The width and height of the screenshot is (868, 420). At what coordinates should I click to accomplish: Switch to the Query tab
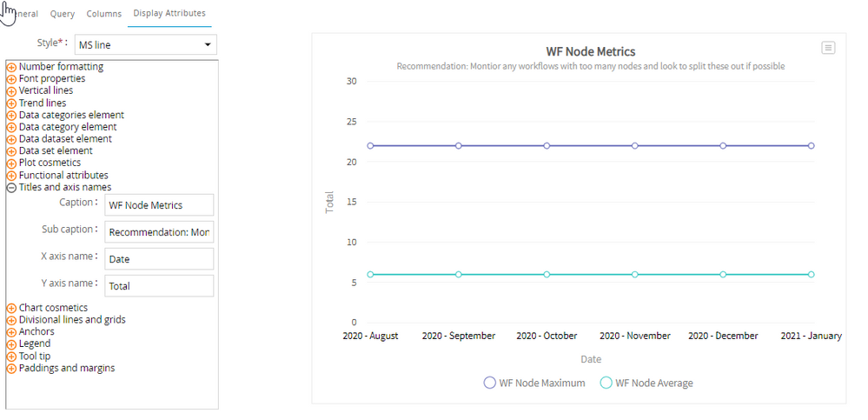(x=63, y=14)
